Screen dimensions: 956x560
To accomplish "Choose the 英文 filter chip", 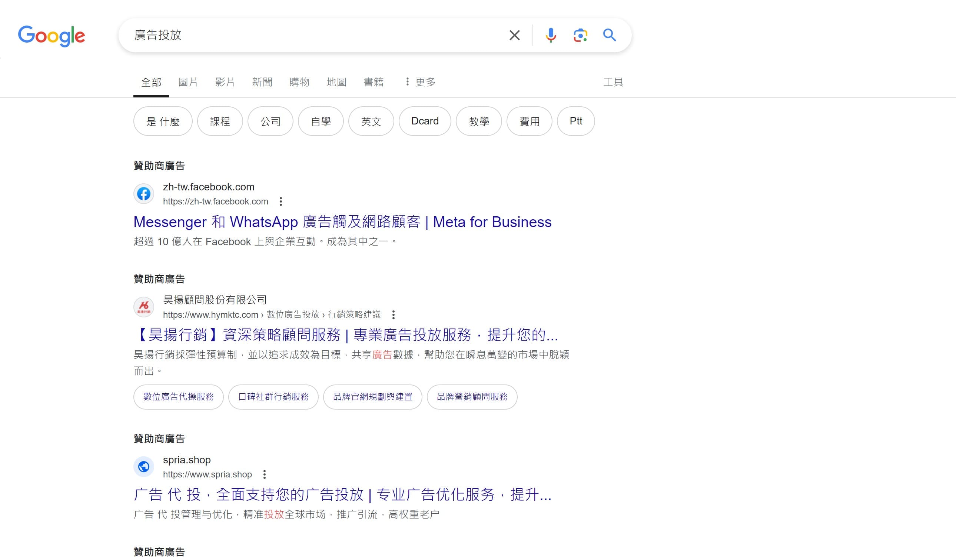I will (x=371, y=121).
